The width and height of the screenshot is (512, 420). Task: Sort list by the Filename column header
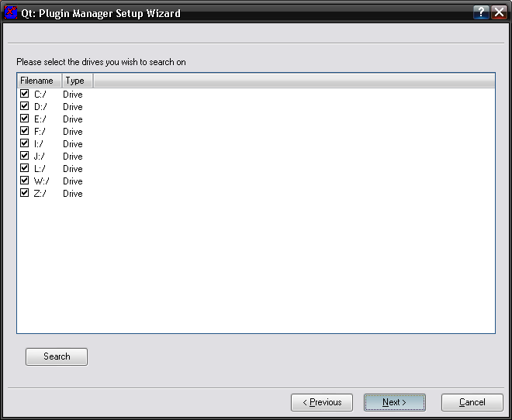tap(38, 81)
